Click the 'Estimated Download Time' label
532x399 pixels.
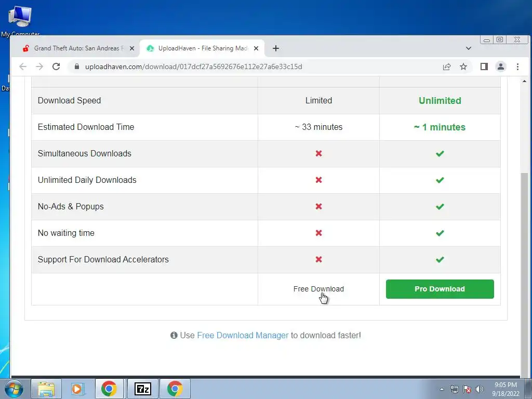pos(86,127)
